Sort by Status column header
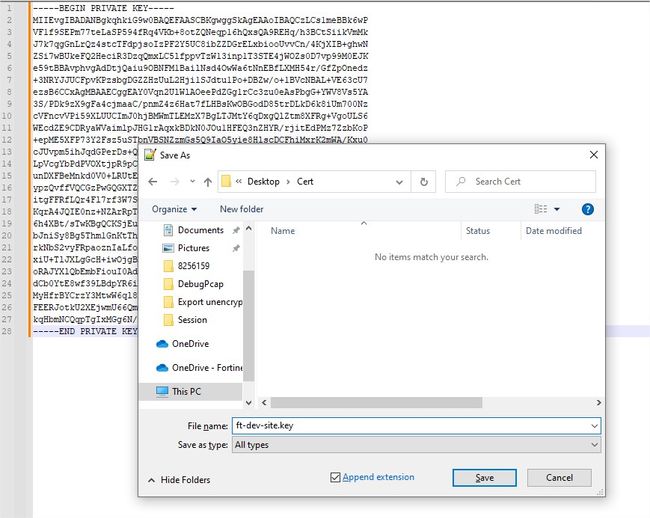Image resolution: width=650 pixels, height=518 pixels. coord(478,231)
